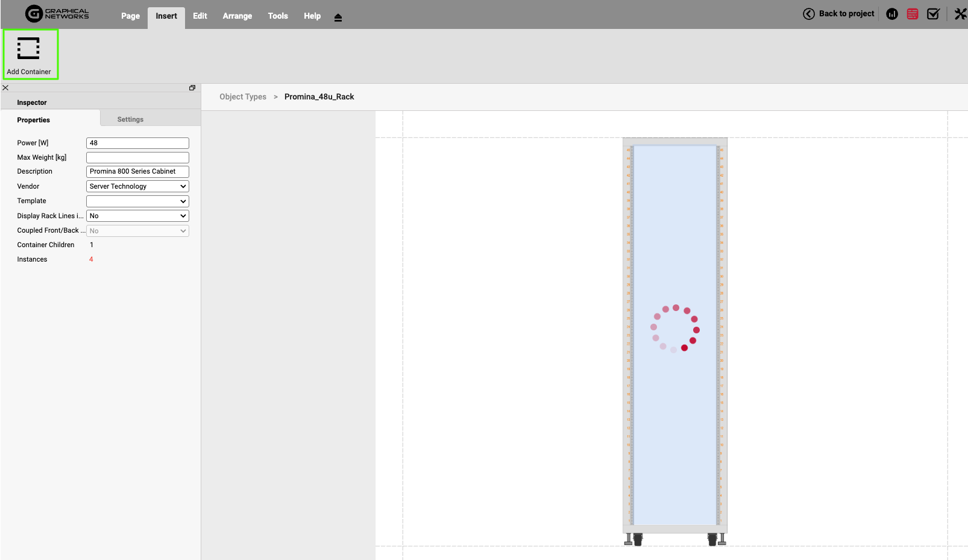This screenshot has width=968, height=560.
Task: Click the Add Container icon
Action: (28, 49)
